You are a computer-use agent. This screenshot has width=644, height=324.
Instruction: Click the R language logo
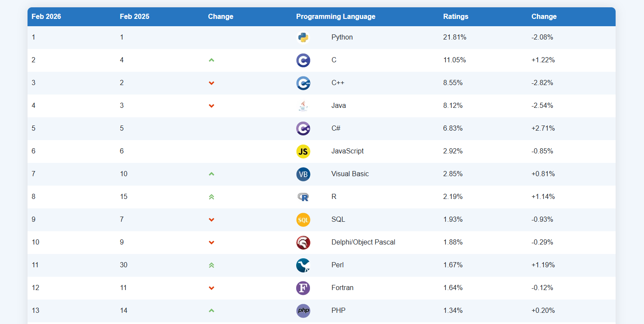303,197
